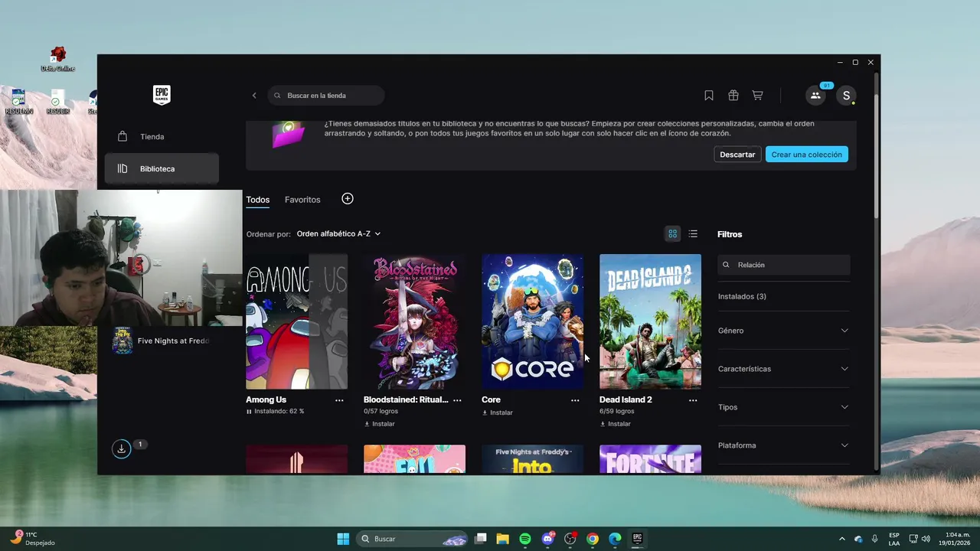This screenshot has width=980, height=551.
Task: Open the Windows Start menu
Action: coord(343,539)
